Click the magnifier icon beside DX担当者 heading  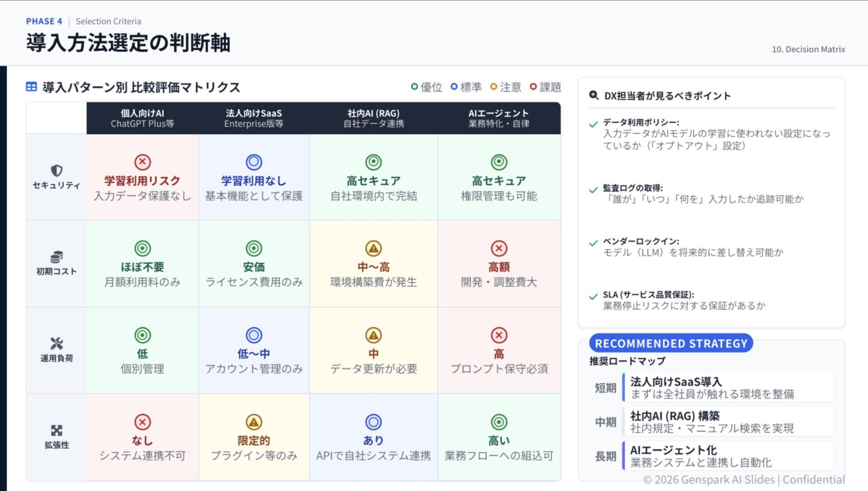(x=594, y=95)
